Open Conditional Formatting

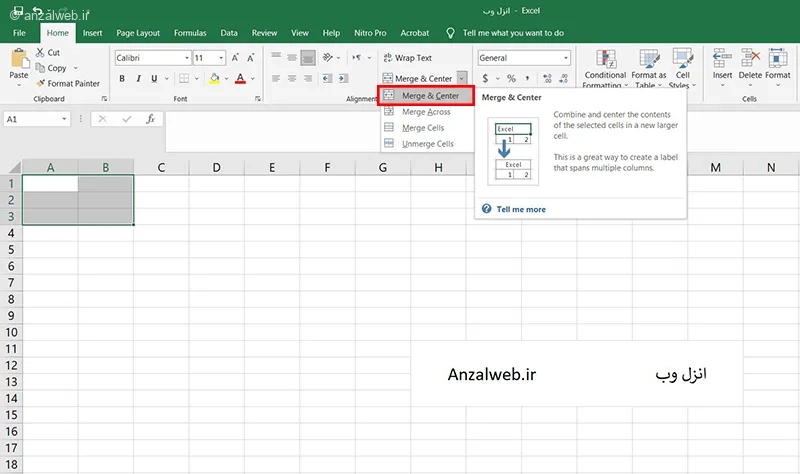tap(606, 68)
